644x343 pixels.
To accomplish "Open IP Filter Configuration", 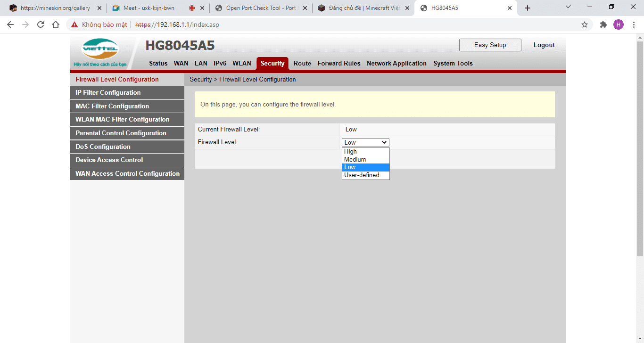I will 127,92.
